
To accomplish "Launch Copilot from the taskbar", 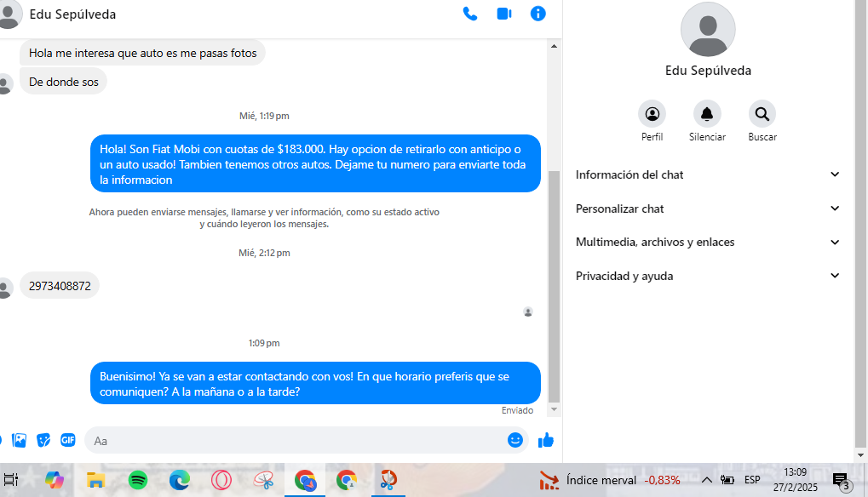I will point(55,480).
